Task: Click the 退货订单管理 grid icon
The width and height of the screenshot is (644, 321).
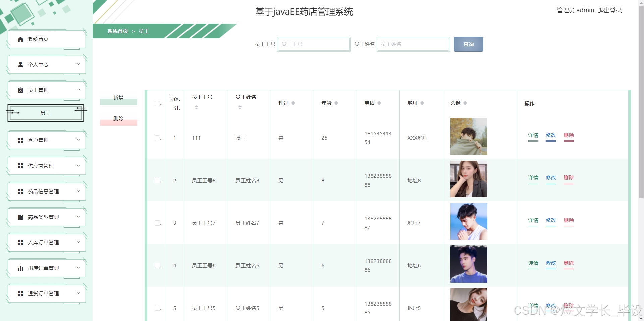Action: (20, 293)
